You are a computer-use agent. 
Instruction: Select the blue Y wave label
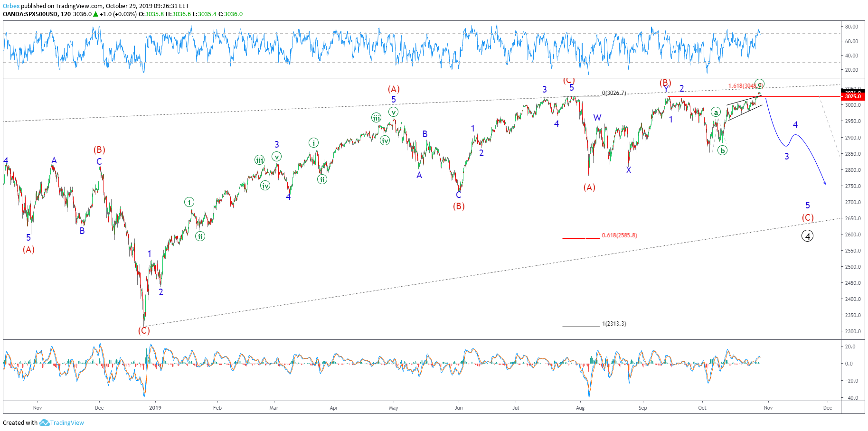point(666,89)
